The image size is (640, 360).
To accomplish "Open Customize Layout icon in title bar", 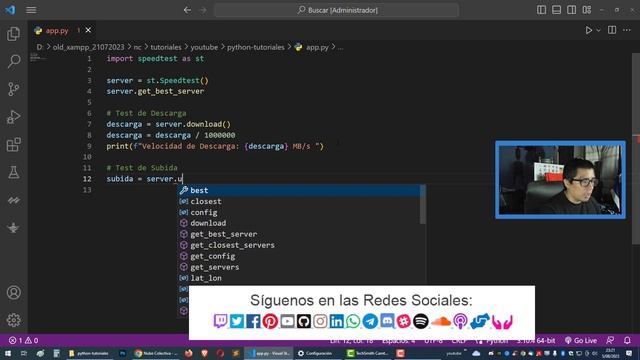I will [x=587, y=10].
